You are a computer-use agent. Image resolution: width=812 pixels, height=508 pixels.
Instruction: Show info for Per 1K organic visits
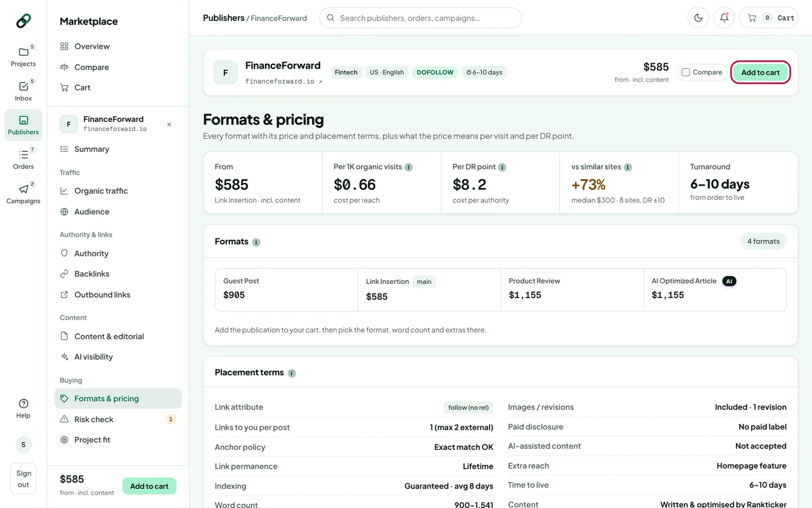click(x=409, y=167)
